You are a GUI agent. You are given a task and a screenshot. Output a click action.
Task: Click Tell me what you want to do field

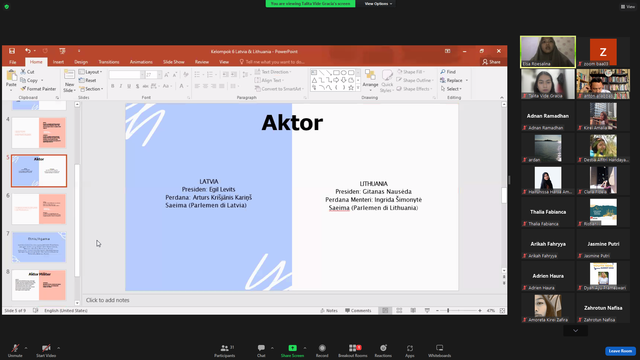[x=272, y=62]
